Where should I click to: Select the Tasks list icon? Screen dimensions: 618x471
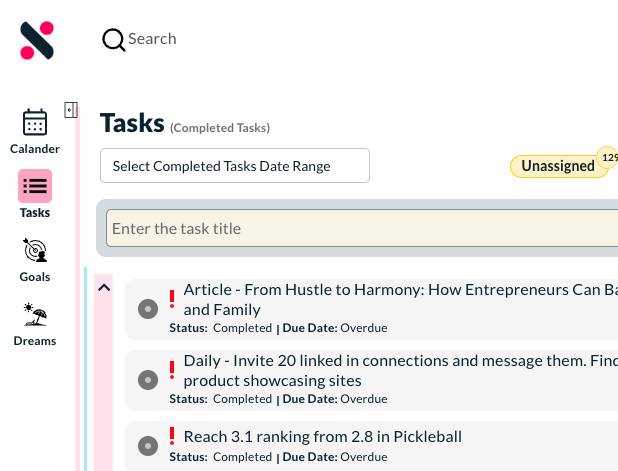pyautogui.click(x=35, y=186)
